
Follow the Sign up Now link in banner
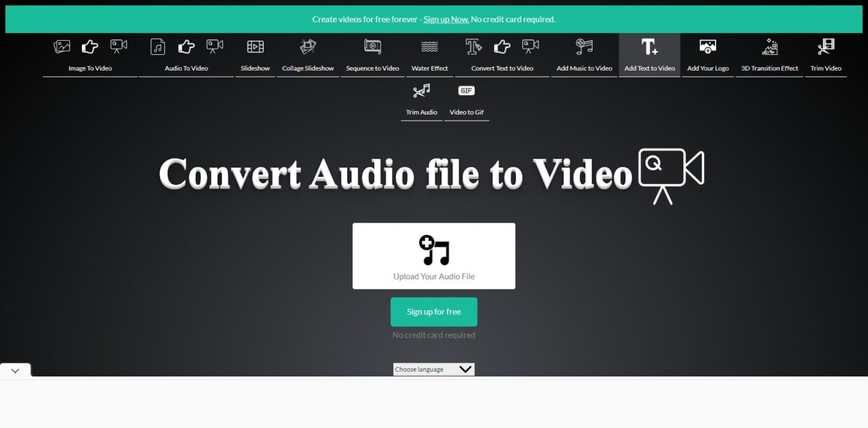[x=446, y=19]
